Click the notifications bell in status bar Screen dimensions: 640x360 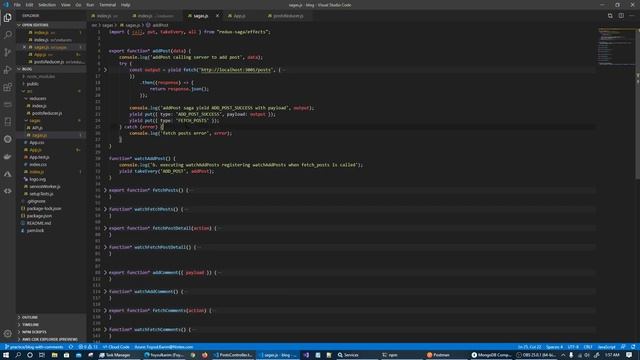click(x=633, y=347)
